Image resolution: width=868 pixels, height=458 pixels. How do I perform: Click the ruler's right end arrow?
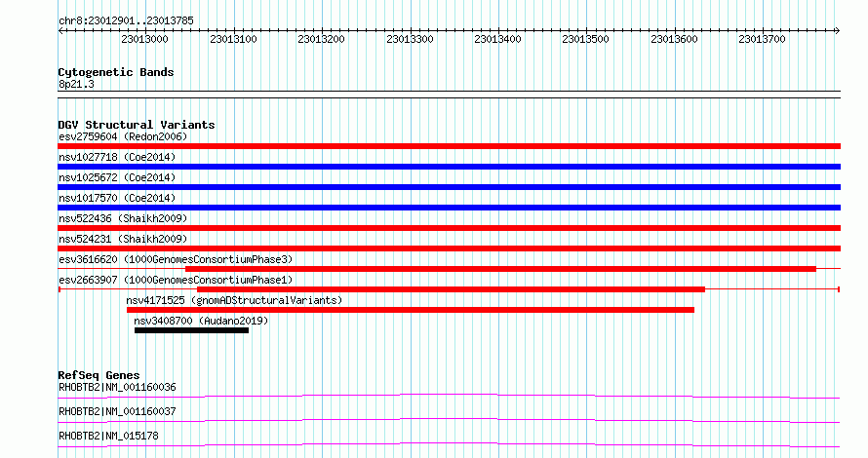coord(838,31)
